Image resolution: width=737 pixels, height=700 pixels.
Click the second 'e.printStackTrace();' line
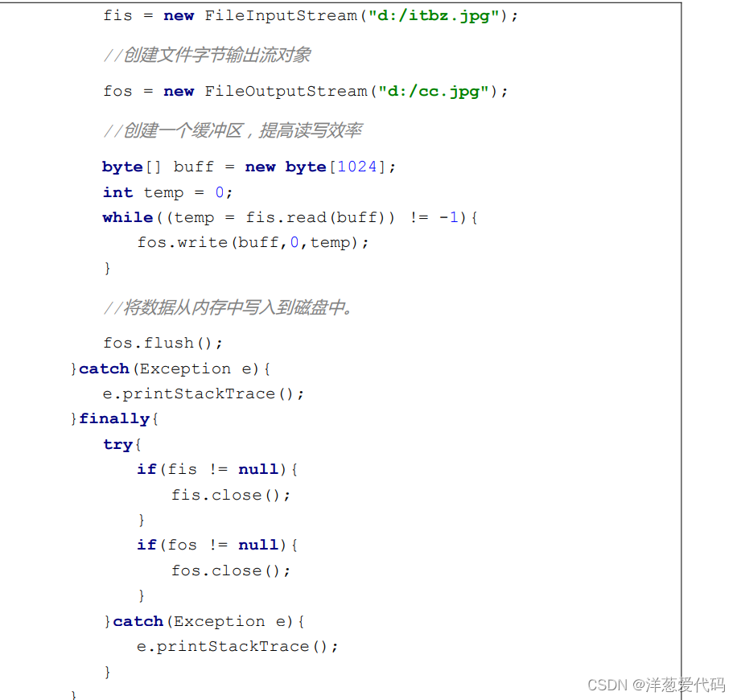[x=237, y=647]
